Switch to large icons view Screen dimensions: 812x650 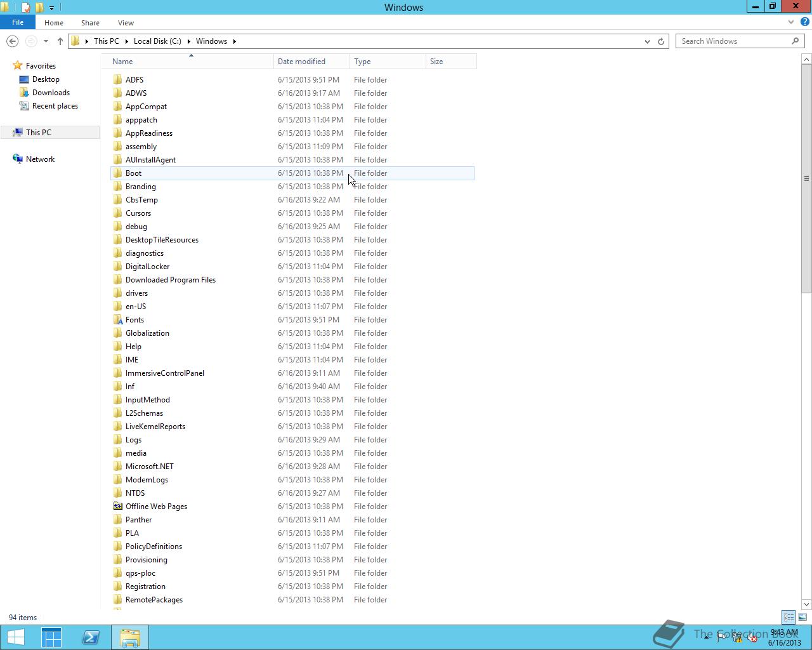point(802,617)
